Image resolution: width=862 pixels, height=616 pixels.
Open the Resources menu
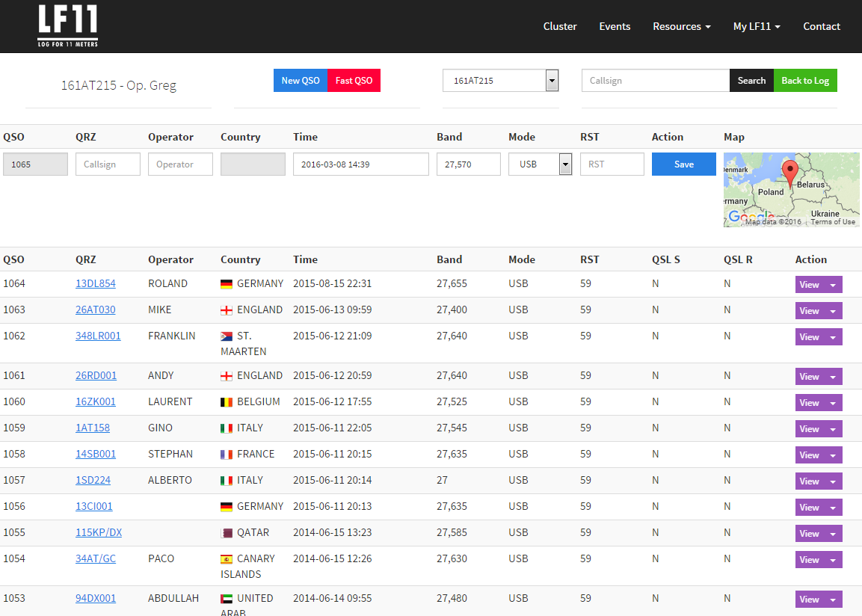tap(681, 26)
